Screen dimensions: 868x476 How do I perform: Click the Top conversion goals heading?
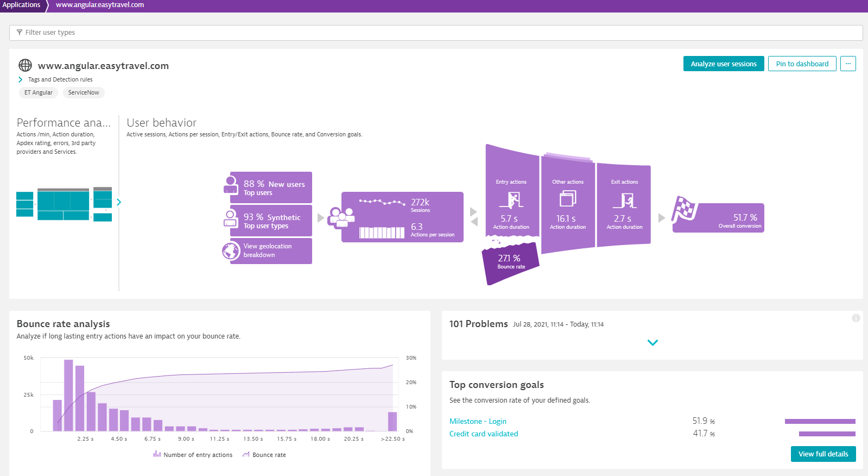coord(497,385)
